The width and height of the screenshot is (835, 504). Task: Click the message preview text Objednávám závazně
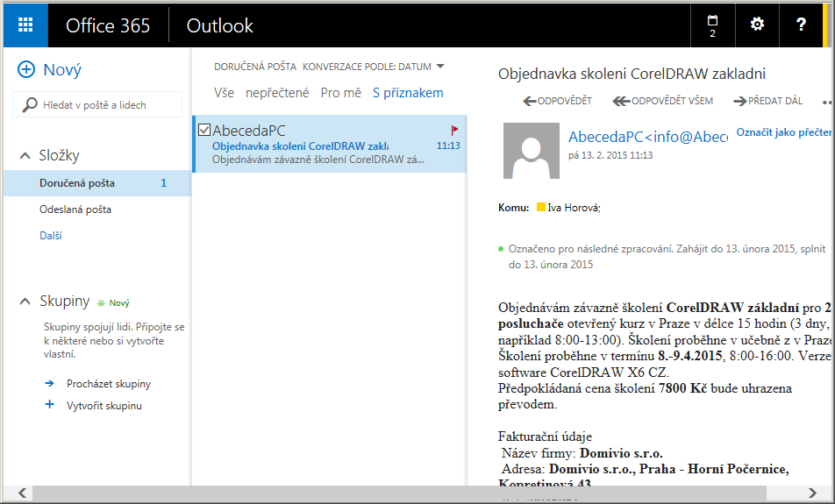pos(318,160)
